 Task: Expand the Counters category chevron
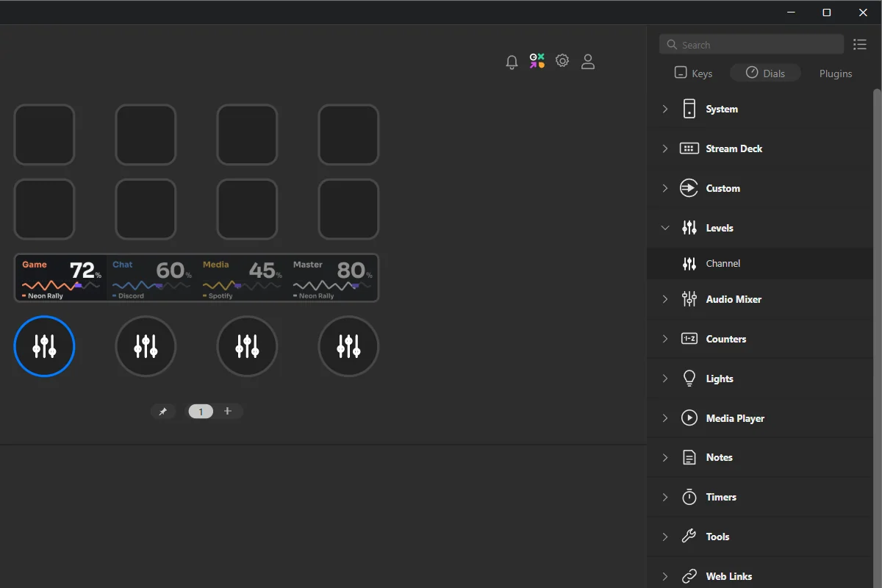[x=665, y=339]
